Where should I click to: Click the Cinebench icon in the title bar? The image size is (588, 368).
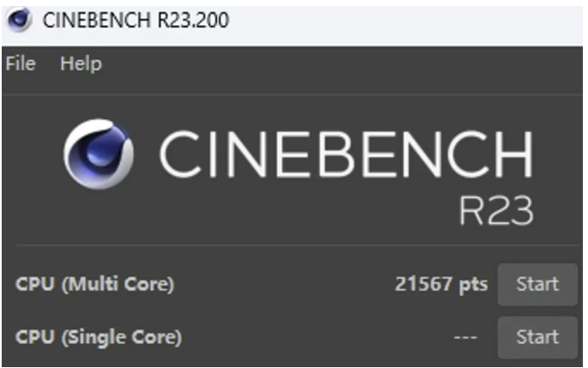click(17, 19)
